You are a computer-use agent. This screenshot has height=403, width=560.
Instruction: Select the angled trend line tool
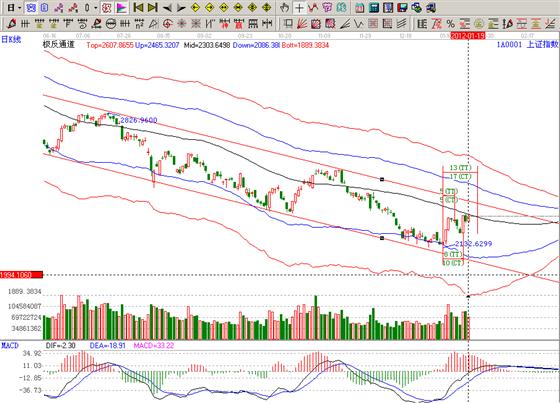pyautogui.click(x=345, y=24)
